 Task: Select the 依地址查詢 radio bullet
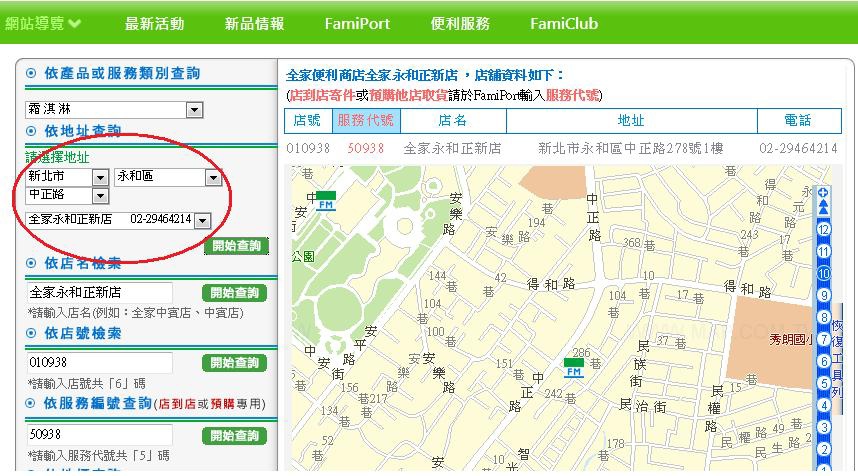click(31, 131)
